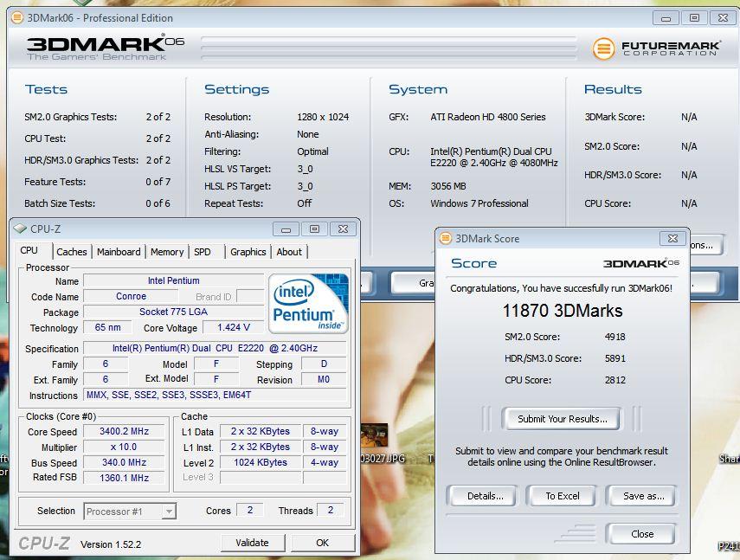This screenshot has width=740, height=560.
Task: Open Details in 3DMark Score dialog
Action: click(485, 496)
